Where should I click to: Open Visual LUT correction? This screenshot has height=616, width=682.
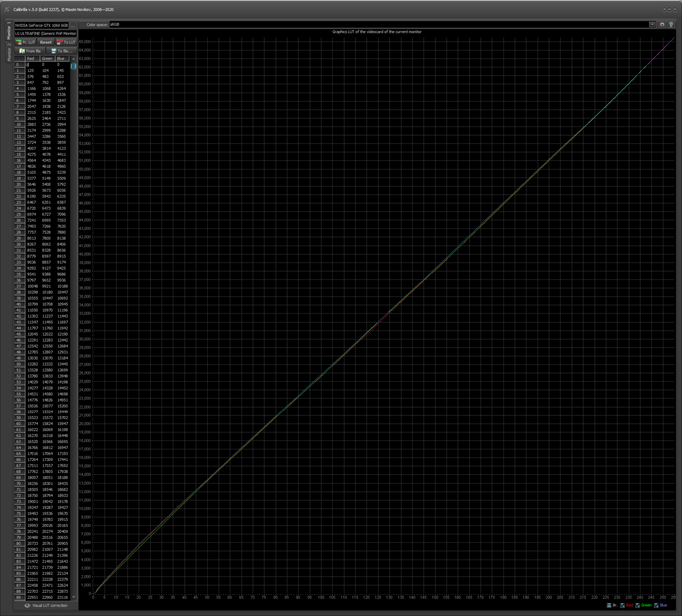(x=46, y=606)
